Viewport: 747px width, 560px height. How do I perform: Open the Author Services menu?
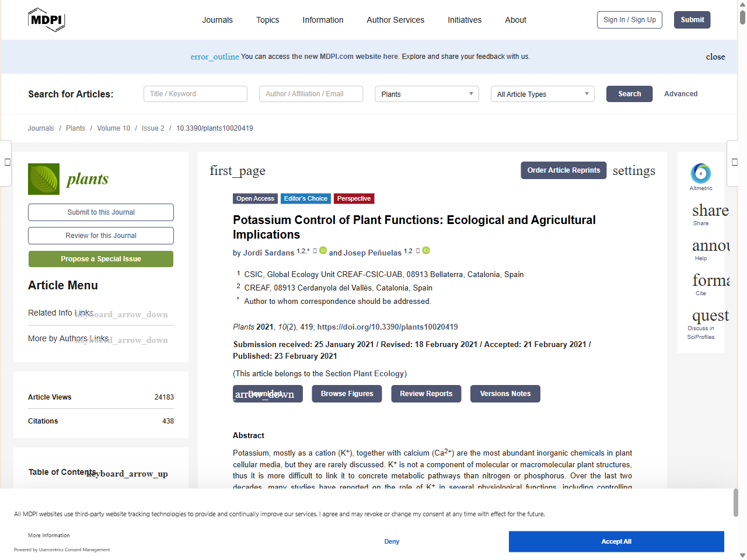click(395, 20)
